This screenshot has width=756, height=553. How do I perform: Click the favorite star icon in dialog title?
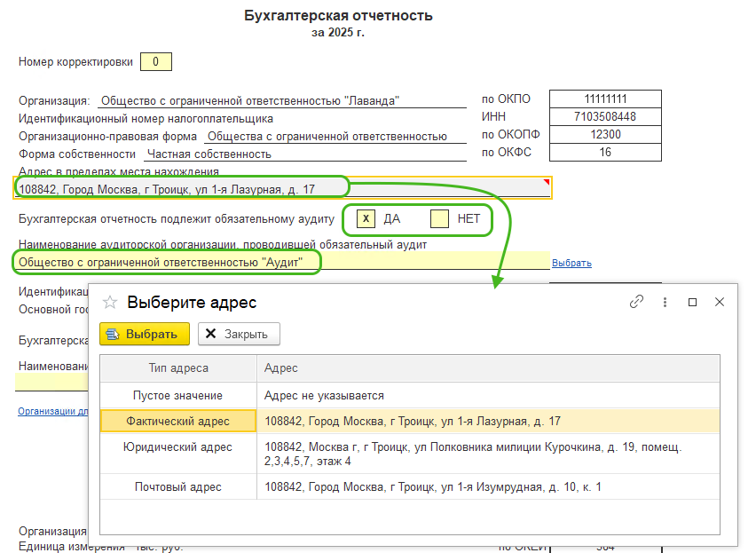[x=111, y=303]
